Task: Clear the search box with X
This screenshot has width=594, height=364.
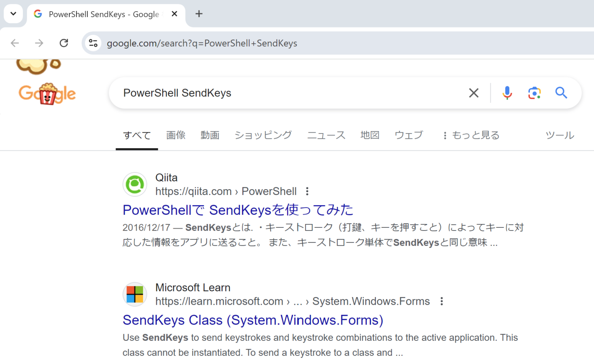Action: pos(474,93)
